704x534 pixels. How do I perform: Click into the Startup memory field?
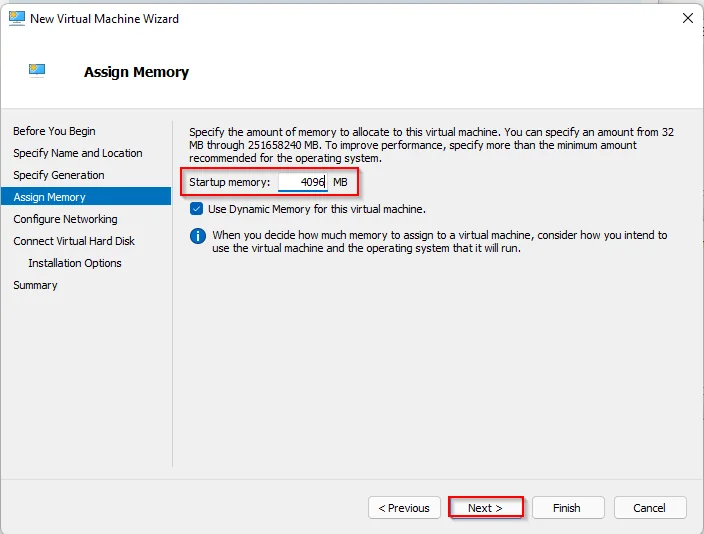(303, 182)
